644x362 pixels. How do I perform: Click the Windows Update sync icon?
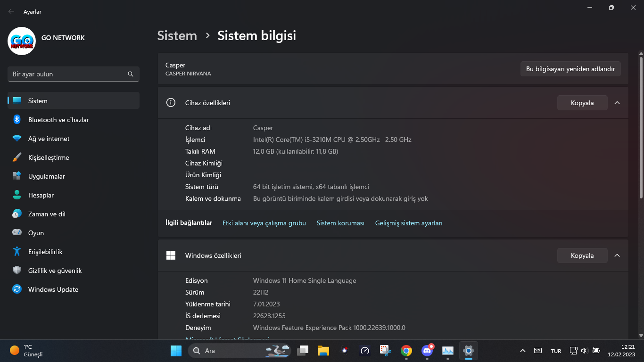click(x=17, y=289)
